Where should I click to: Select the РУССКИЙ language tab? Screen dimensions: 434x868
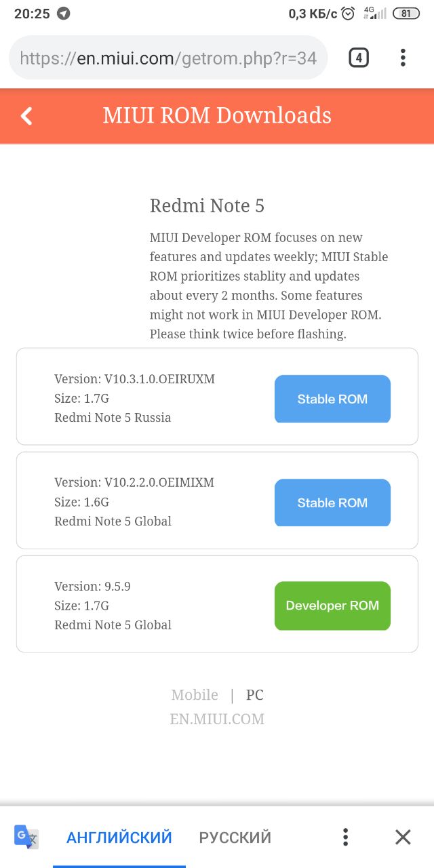pyautogui.click(x=235, y=837)
